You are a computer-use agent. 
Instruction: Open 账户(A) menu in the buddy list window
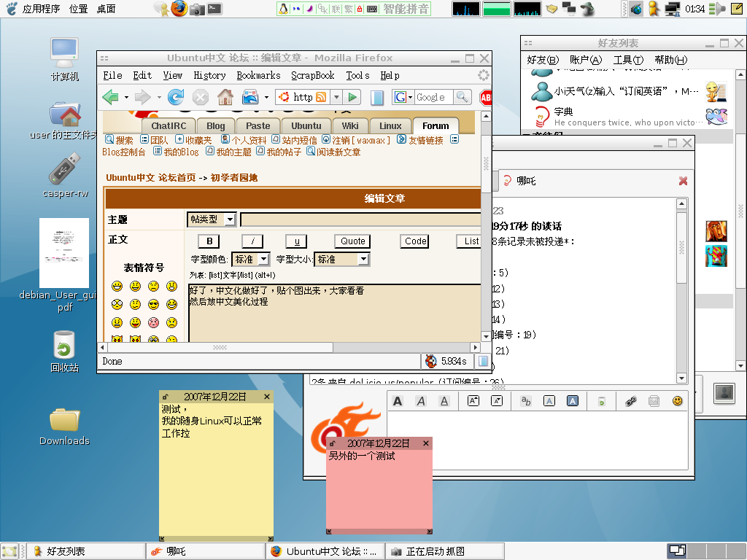tap(586, 60)
